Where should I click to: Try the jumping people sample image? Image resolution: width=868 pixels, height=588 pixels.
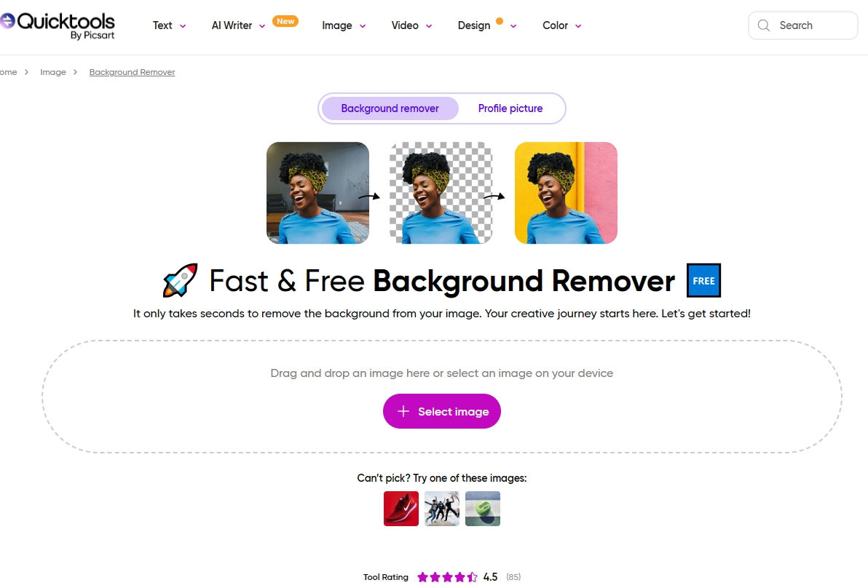(442, 509)
